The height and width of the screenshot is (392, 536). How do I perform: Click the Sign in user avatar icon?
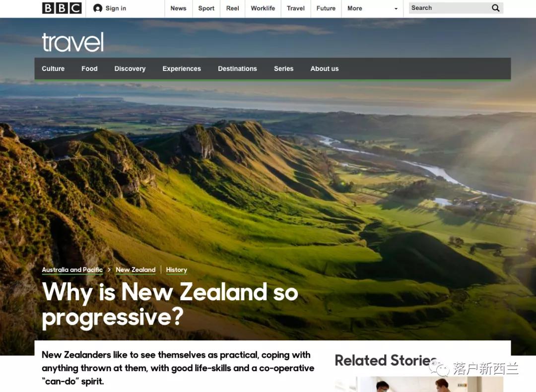pos(98,8)
